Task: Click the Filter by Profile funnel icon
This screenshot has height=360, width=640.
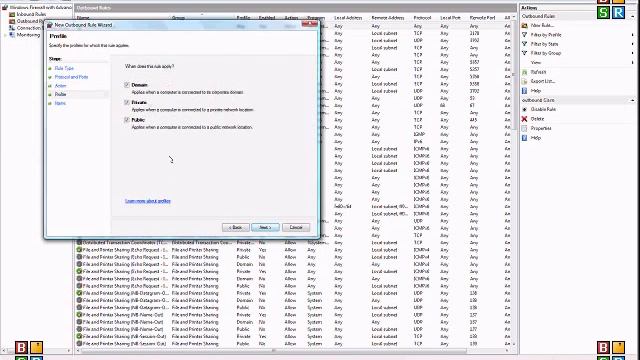Action: [x=524, y=35]
